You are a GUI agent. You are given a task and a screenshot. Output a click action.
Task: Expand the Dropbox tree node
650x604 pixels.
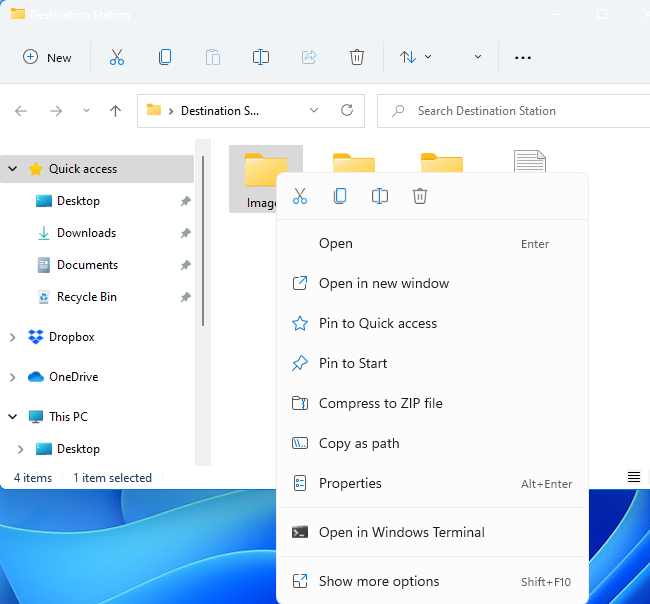tap(12, 338)
